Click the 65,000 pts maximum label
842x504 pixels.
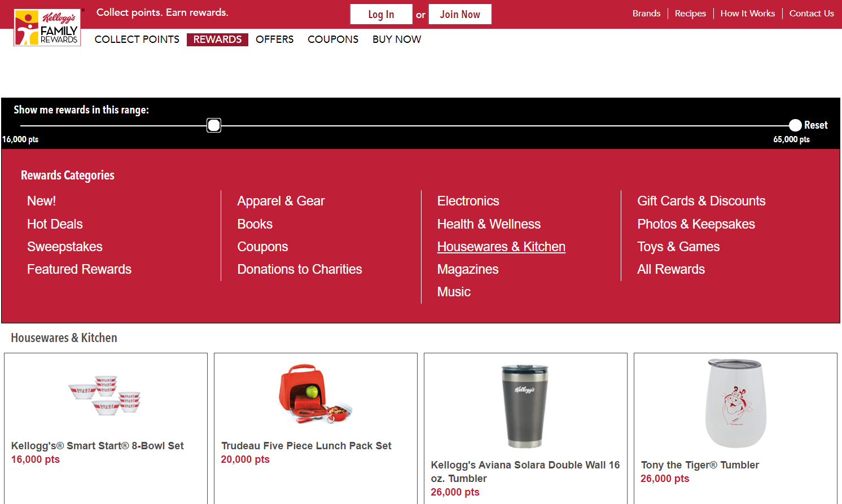[x=791, y=139]
